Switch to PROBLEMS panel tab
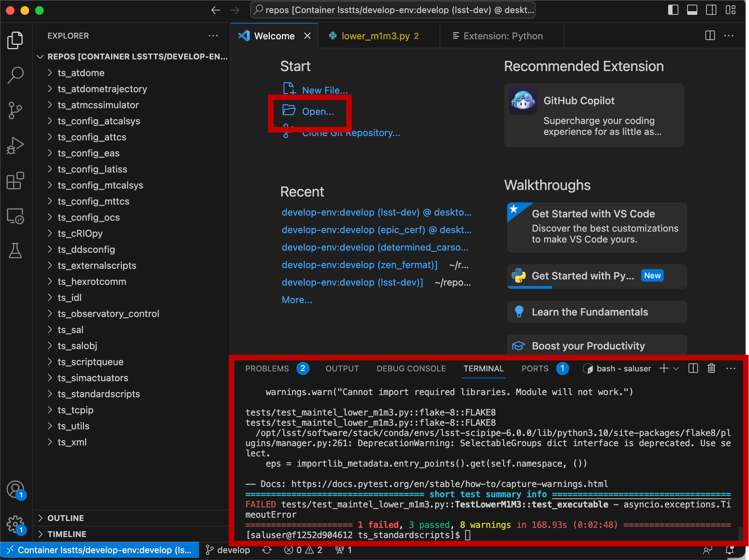The height and width of the screenshot is (560, 749). [267, 368]
